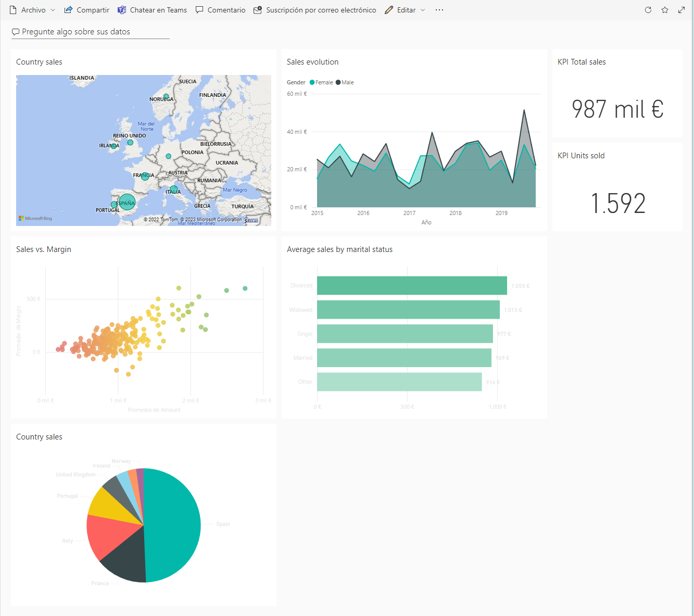Select the Divorced bar in marital chart
The width and height of the screenshot is (694, 616).
pos(411,285)
